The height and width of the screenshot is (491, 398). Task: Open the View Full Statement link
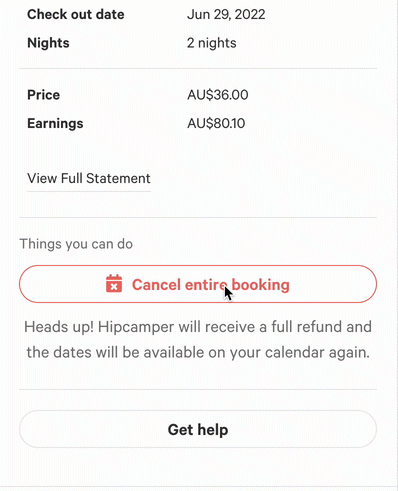pos(89,178)
